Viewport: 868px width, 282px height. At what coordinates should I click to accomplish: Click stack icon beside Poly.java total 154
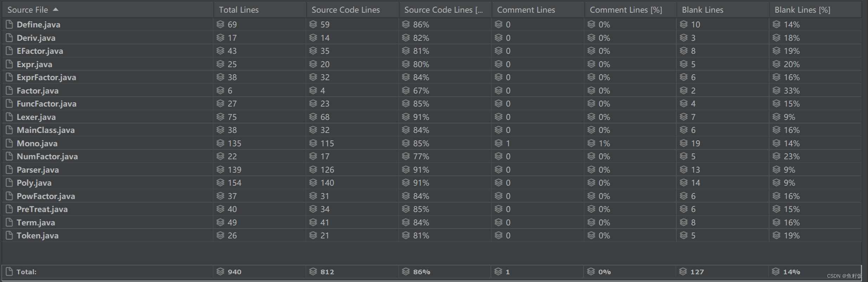point(220,182)
